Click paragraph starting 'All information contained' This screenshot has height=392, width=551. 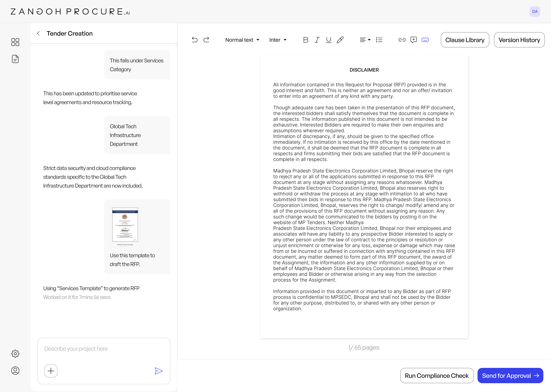362,90
